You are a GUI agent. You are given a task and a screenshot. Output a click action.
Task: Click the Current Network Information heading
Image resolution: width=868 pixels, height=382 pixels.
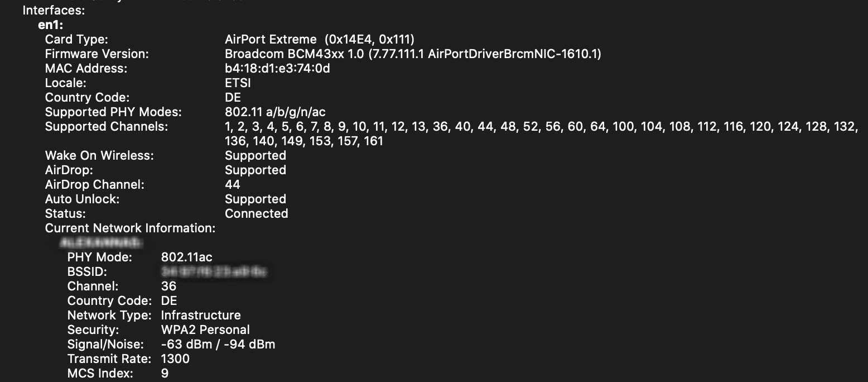point(130,228)
